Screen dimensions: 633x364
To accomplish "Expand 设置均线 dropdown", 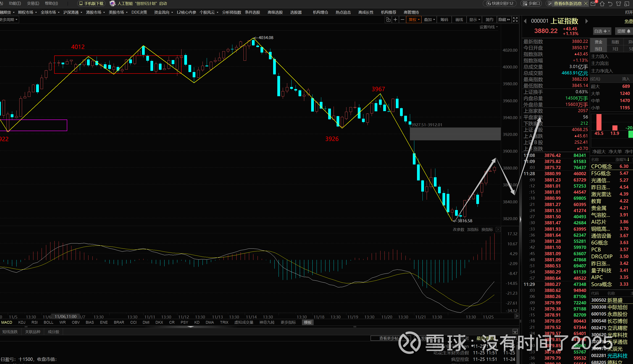I will [488, 27].
